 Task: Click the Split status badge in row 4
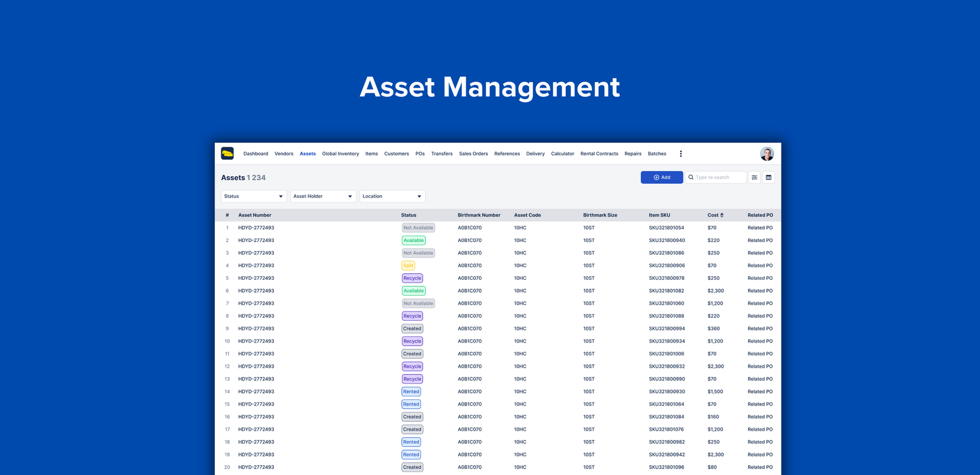(x=408, y=266)
